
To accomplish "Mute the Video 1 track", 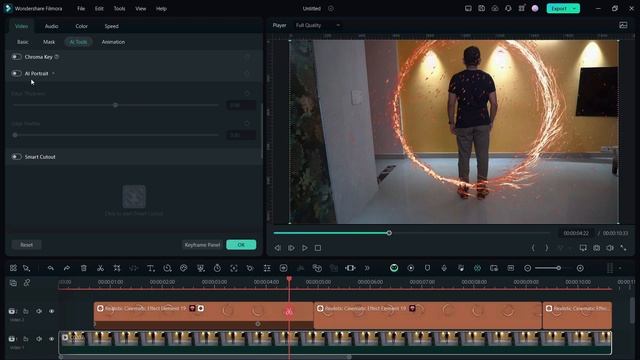I will pos(39,339).
